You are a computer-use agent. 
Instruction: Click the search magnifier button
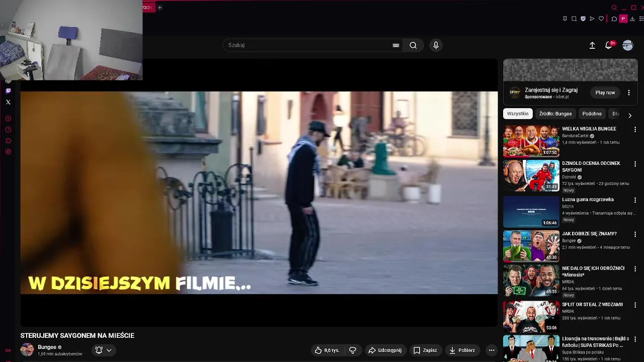[x=413, y=45]
